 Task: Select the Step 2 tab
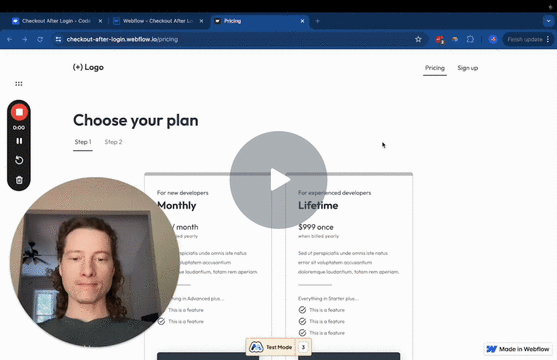(113, 142)
